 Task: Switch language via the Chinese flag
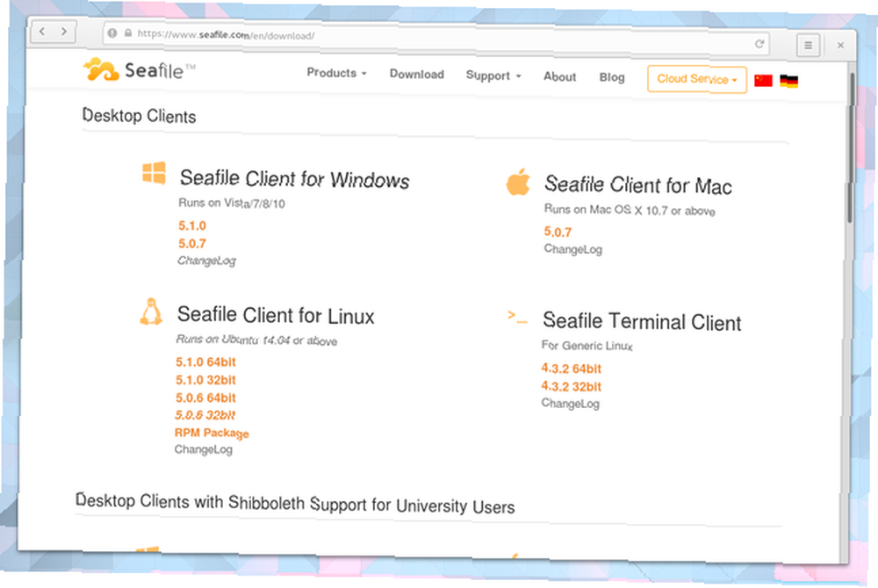(x=763, y=80)
